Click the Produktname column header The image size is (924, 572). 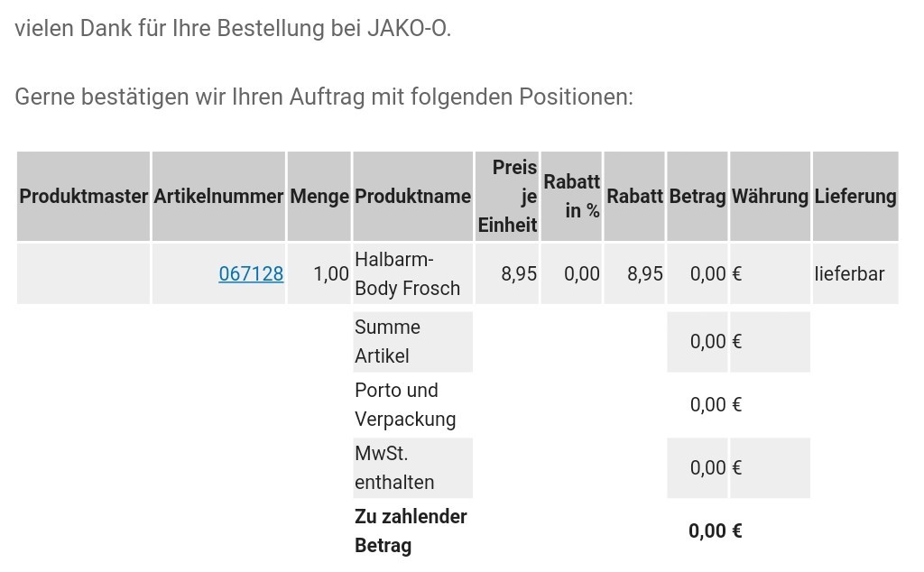tap(413, 196)
